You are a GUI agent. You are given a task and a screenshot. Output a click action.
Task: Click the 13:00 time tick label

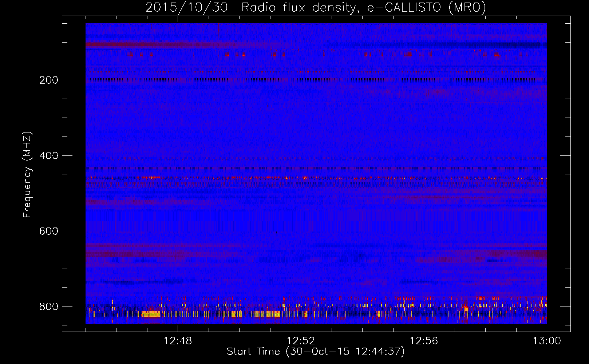547,341
